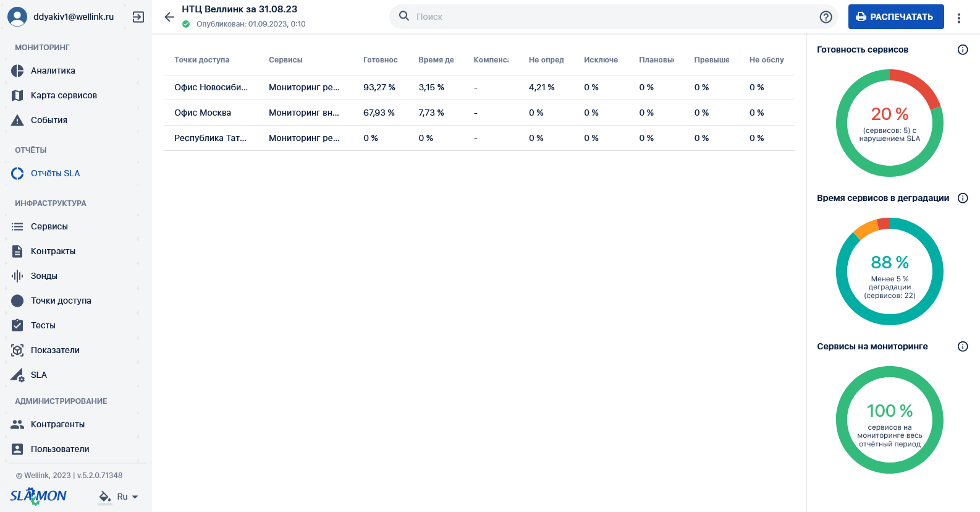Sort by Сервисы column header

coord(285,60)
